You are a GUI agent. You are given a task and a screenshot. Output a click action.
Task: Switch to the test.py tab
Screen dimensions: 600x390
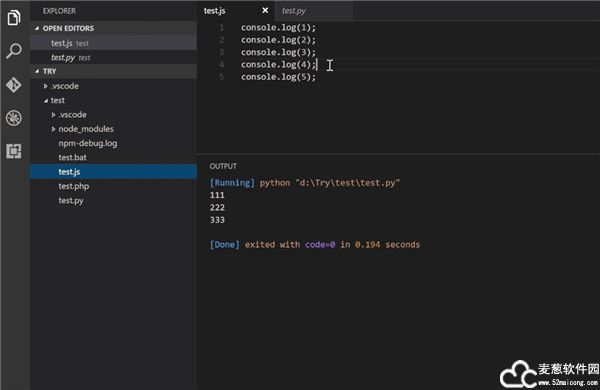click(x=293, y=11)
